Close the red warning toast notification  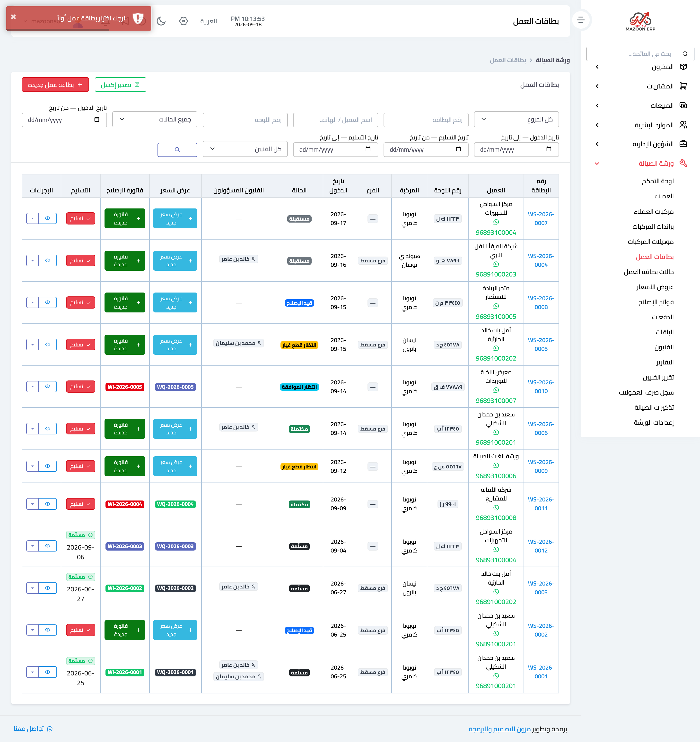coord(13,17)
